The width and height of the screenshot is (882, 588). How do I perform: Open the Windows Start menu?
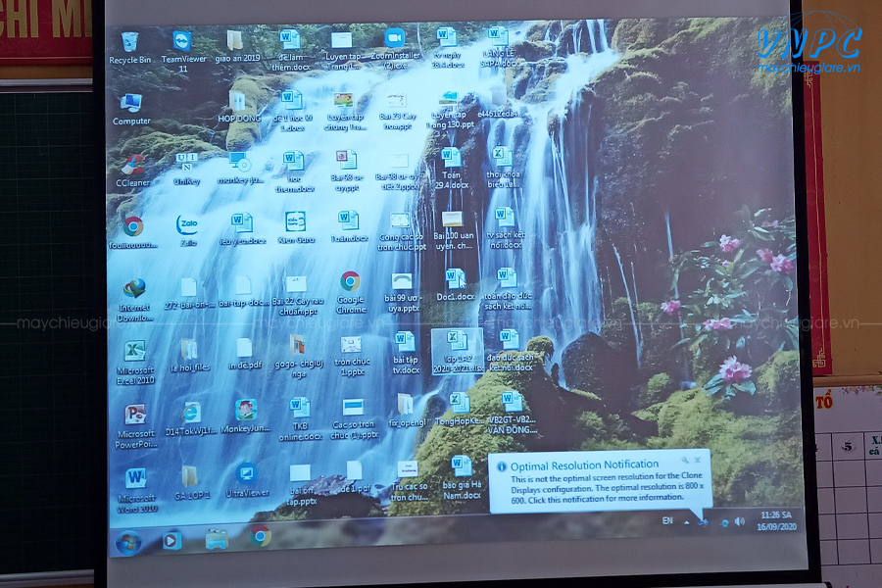point(128,542)
